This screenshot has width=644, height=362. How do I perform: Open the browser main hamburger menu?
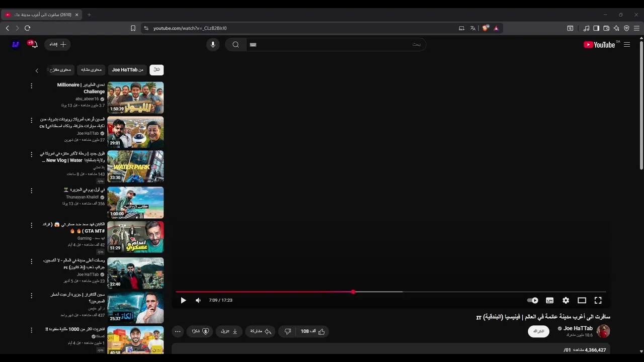tap(636, 28)
